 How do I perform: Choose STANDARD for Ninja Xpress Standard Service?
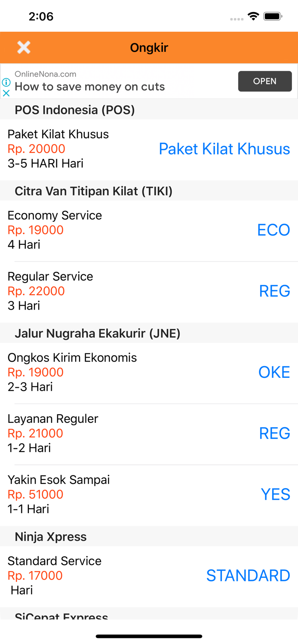click(248, 575)
